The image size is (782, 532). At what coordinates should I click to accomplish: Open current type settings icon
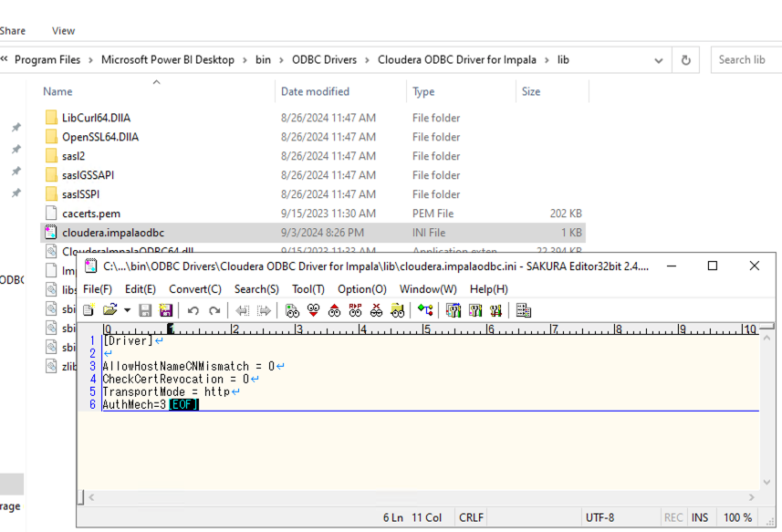coord(474,310)
